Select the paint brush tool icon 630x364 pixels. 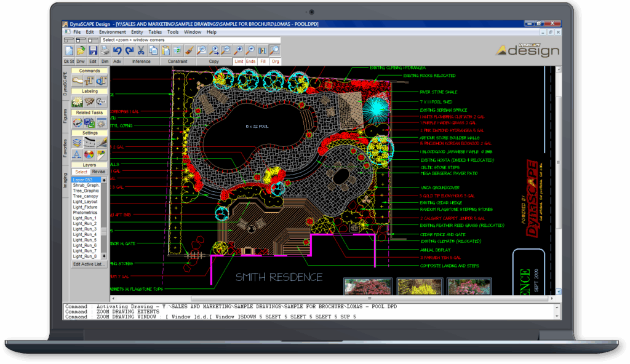point(189,50)
